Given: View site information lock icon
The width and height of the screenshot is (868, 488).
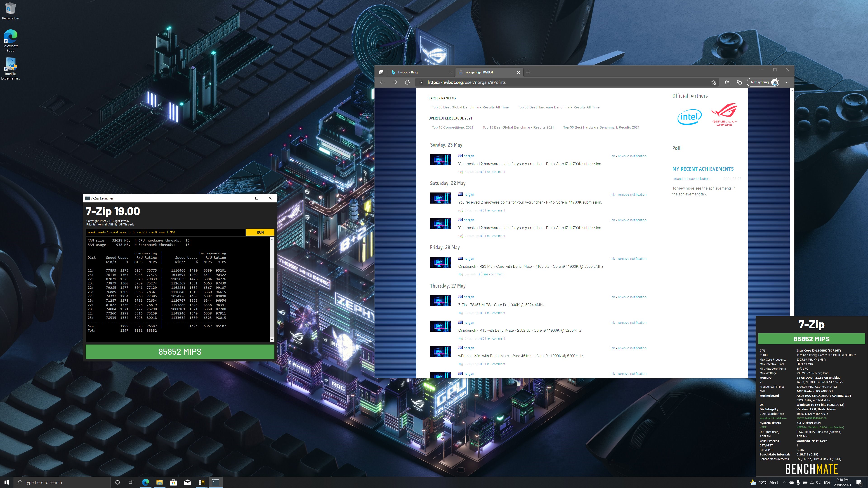Looking at the screenshot, I should pyautogui.click(x=421, y=82).
